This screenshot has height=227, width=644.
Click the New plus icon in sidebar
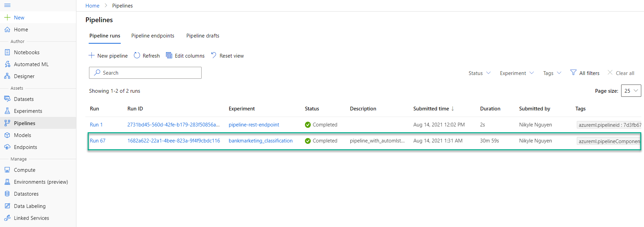click(x=7, y=17)
